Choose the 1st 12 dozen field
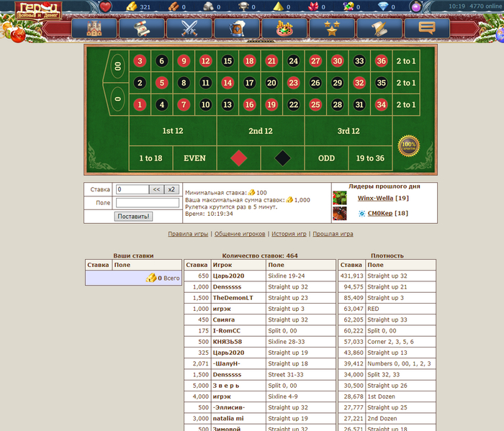 (x=173, y=131)
